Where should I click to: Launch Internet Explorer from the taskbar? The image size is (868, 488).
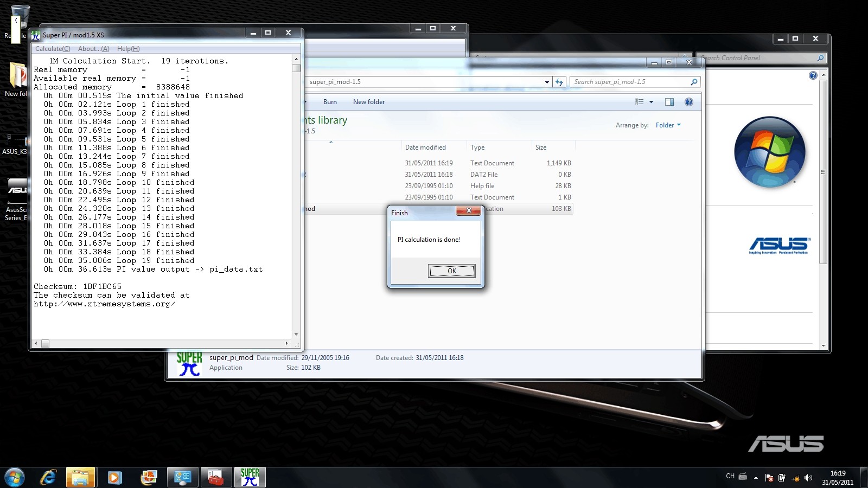[x=48, y=477]
